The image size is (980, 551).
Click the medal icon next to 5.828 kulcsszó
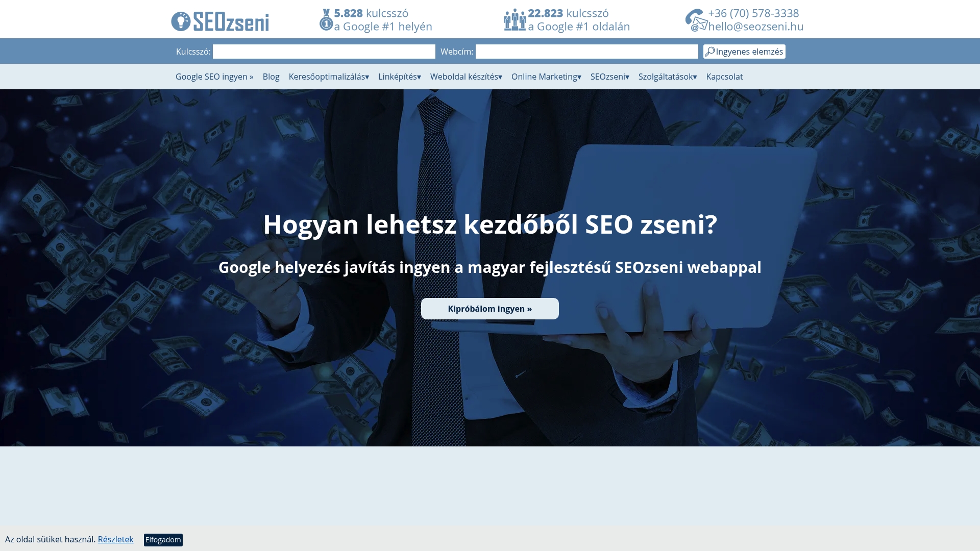click(x=326, y=13)
